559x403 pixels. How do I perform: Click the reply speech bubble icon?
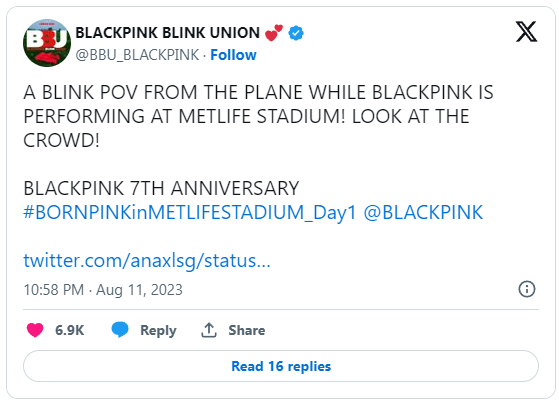click(x=120, y=329)
